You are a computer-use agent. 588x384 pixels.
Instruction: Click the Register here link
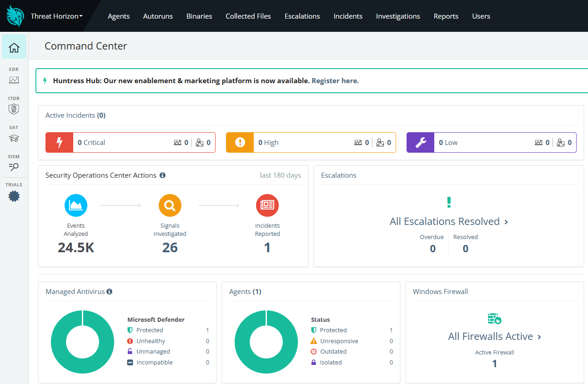click(335, 80)
